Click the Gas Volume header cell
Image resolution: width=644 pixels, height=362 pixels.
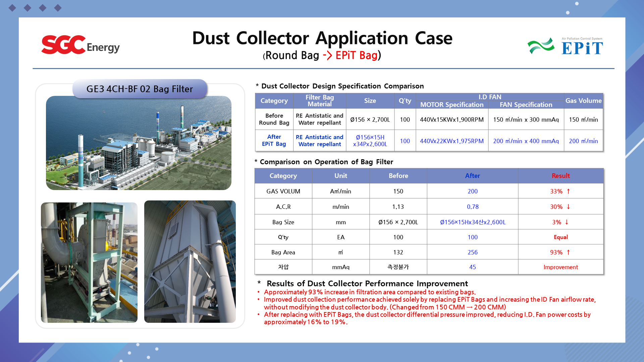583,101
